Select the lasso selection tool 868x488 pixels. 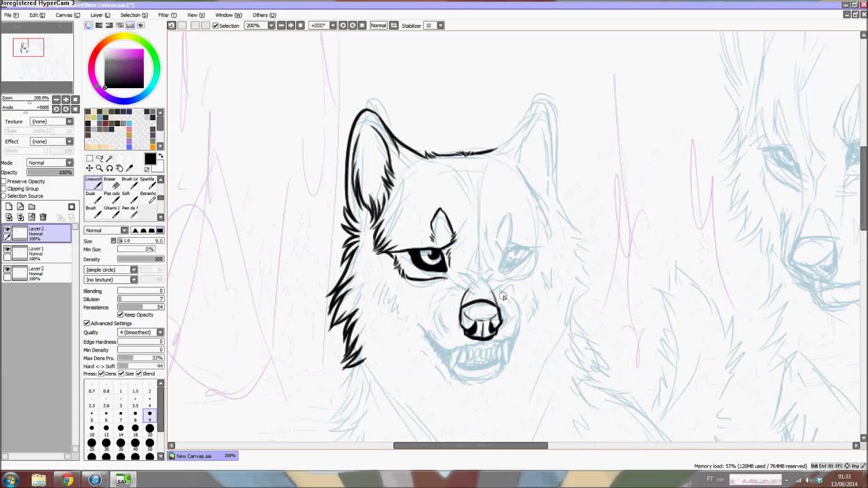[100, 159]
